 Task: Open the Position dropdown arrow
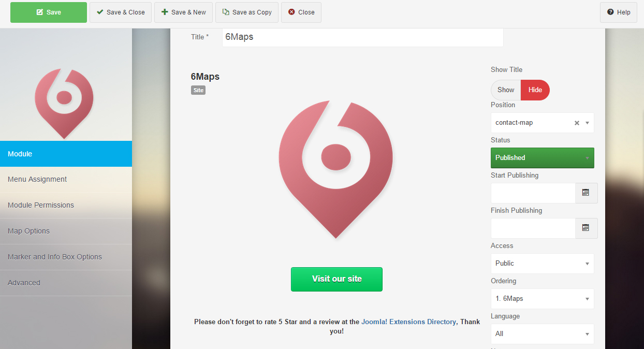click(587, 123)
